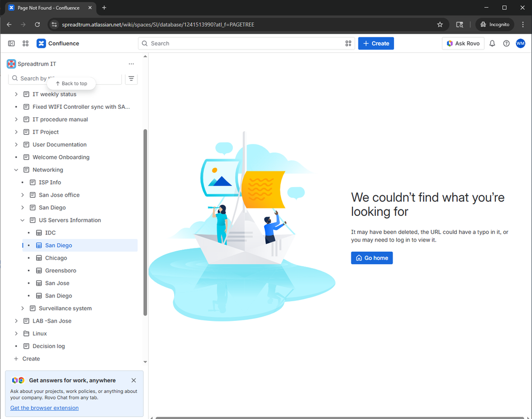532x419 pixels.
Task: Click the blue Create button
Action: pos(376,44)
